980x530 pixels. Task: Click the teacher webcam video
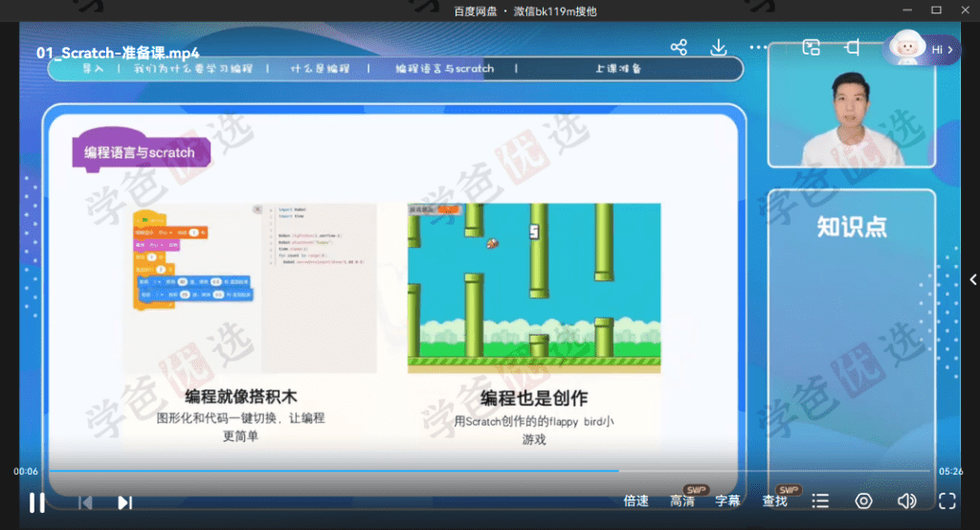[852, 105]
